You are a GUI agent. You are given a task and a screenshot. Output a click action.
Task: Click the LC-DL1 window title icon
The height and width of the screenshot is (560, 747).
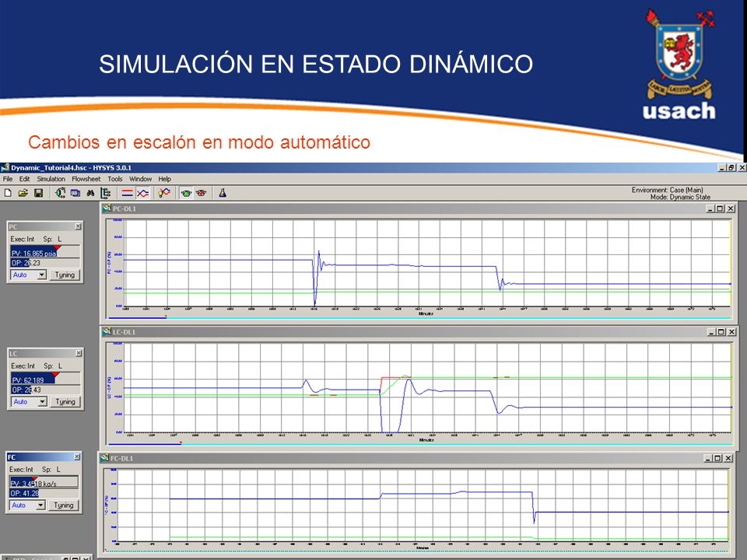coord(107,331)
